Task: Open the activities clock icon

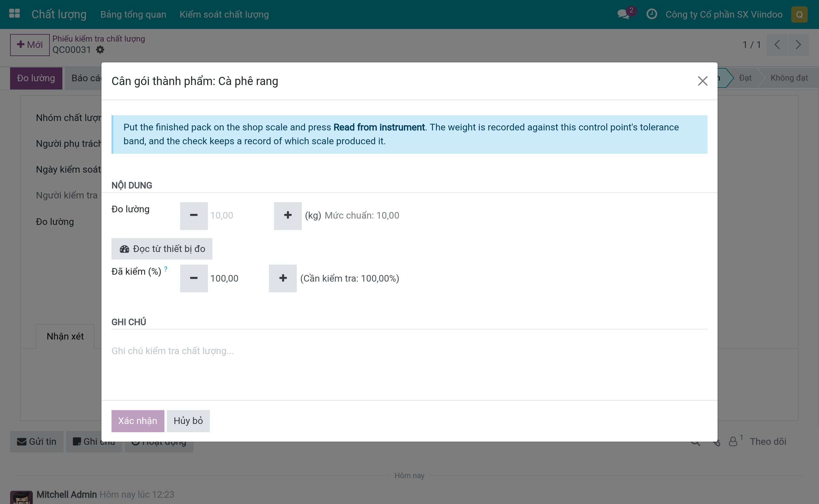Action: coord(651,14)
